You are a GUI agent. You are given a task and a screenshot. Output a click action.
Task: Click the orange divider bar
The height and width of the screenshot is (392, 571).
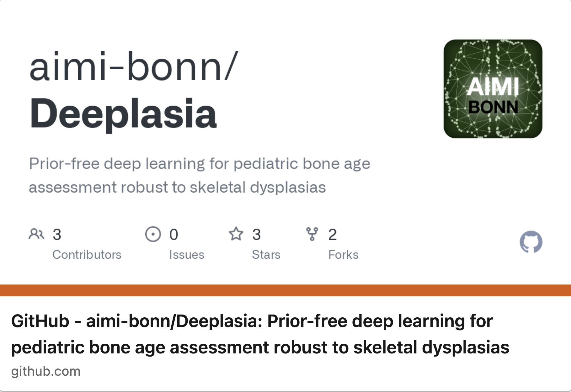tap(285, 290)
